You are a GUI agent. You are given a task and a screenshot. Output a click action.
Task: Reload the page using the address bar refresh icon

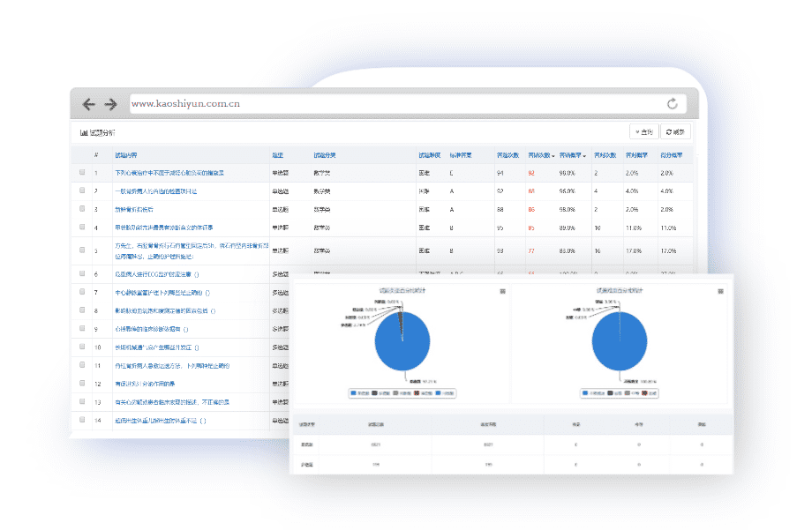pyautogui.click(x=673, y=103)
